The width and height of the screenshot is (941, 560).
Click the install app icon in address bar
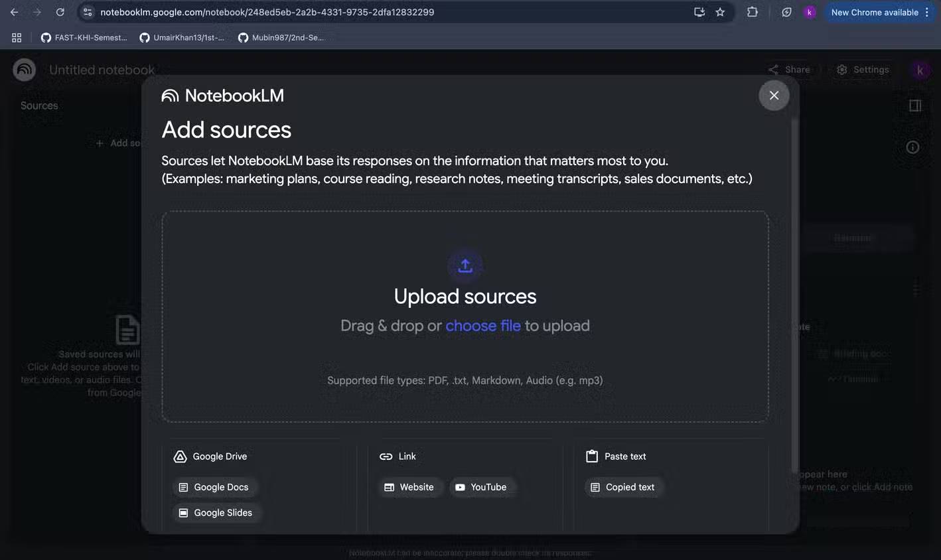699,12
